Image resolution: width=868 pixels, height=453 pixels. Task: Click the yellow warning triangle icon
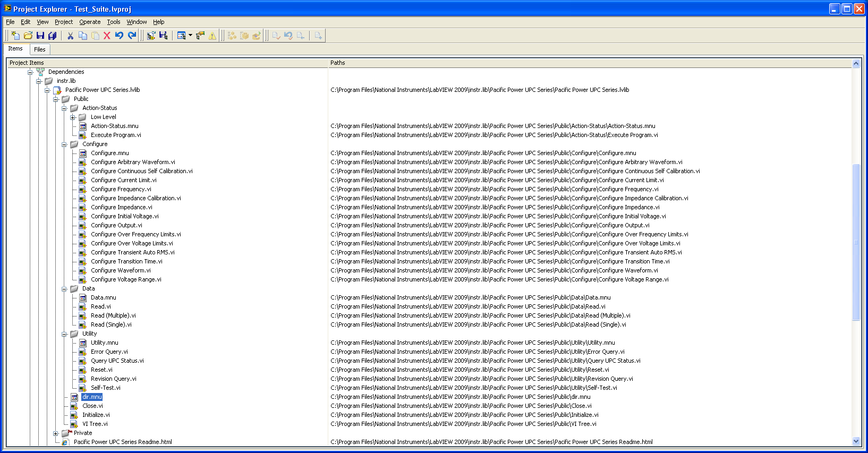click(x=212, y=36)
